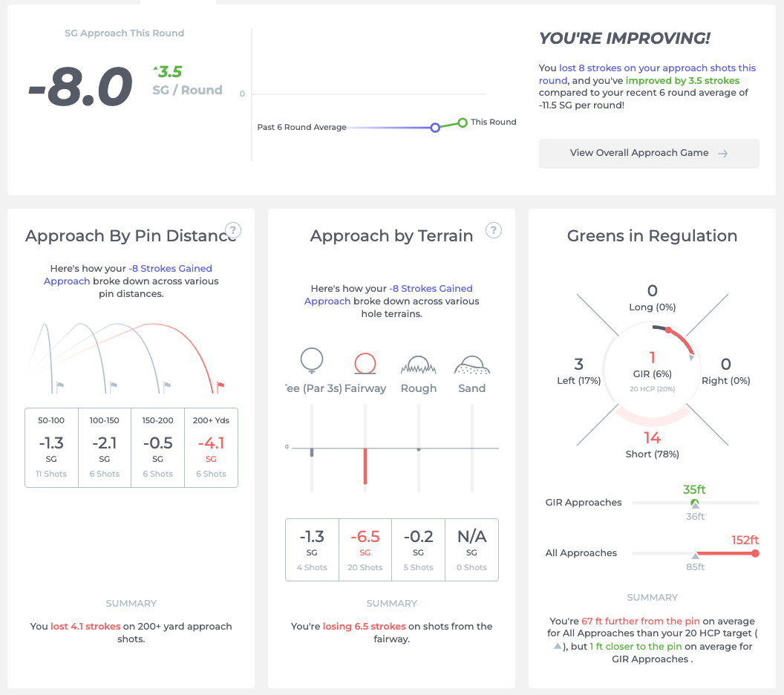Click the red All Approaches 152ft slider handle
This screenshot has width=784, height=695.
click(755, 553)
